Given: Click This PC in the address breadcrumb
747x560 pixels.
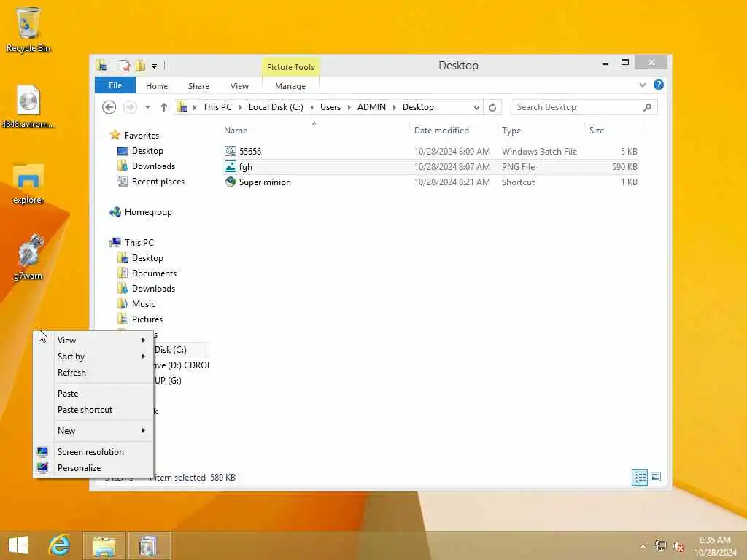Looking at the screenshot, I should coord(217,107).
